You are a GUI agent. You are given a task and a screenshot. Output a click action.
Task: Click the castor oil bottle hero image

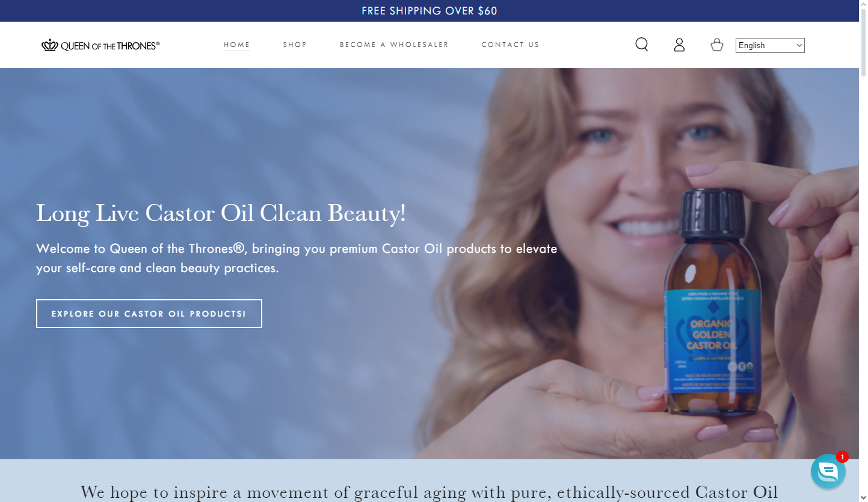coord(713,301)
